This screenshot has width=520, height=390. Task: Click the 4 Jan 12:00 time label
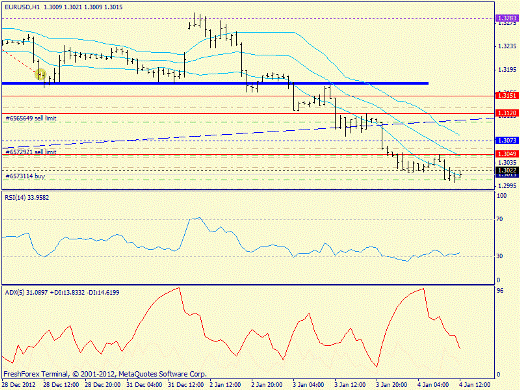tap(476, 385)
